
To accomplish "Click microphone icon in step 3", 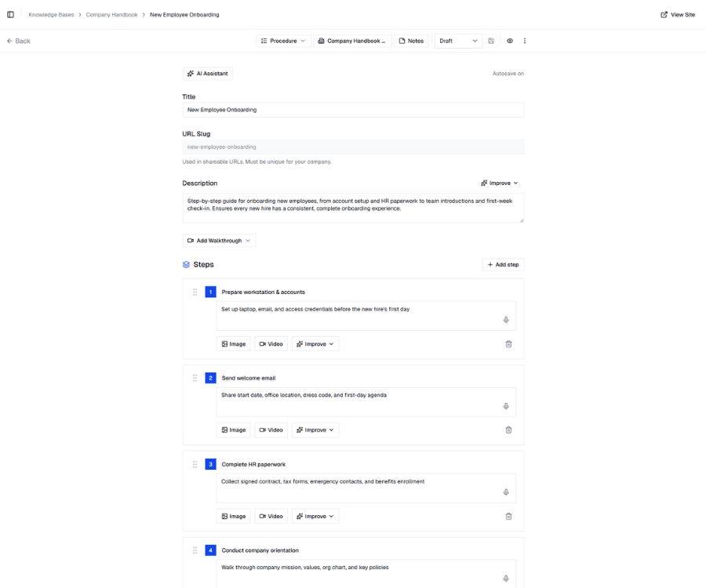I will (506, 492).
